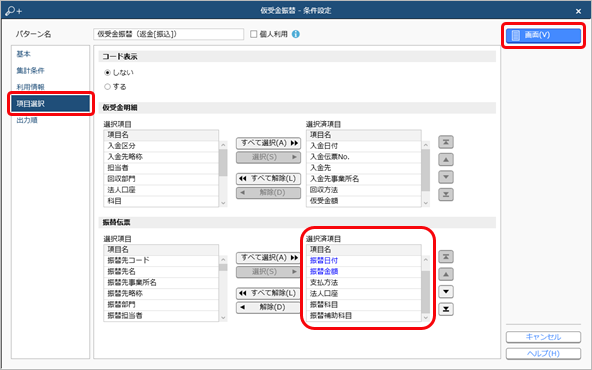592x370 pixels.
Task: Open the 利用情報 section
Action: point(30,87)
